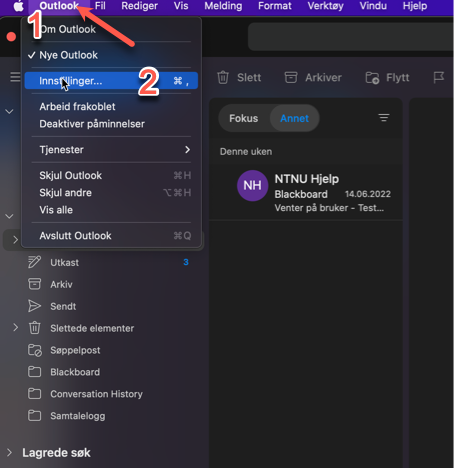Open the Blackboard folder
454x468 pixels.
pyautogui.click(x=75, y=372)
